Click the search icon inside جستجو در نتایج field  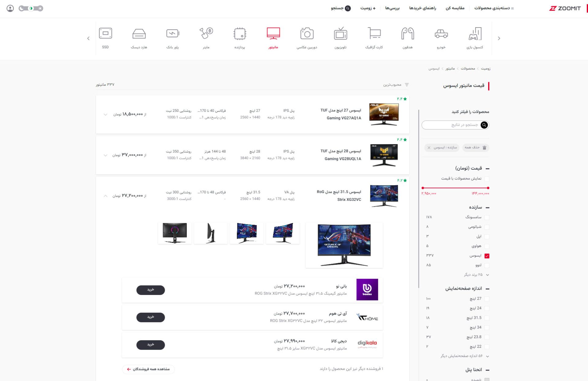pyautogui.click(x=484, y=125)
